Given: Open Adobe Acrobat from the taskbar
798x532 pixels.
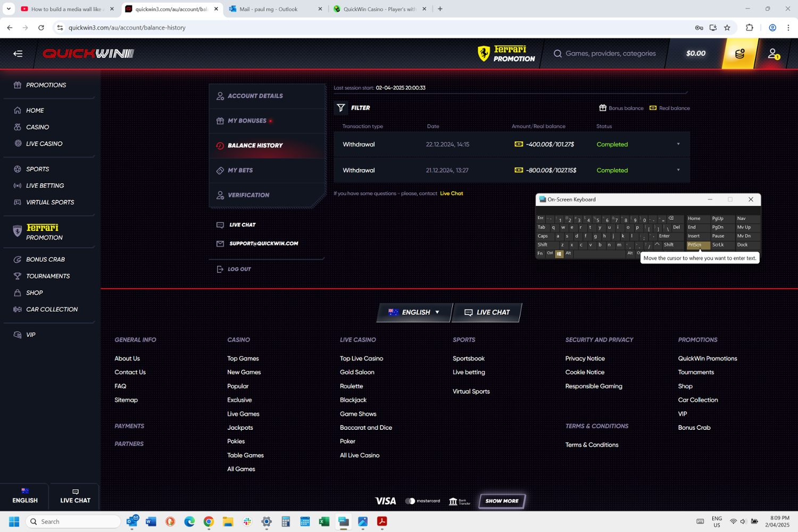Looking at the screenshot, I should point(382,521).
